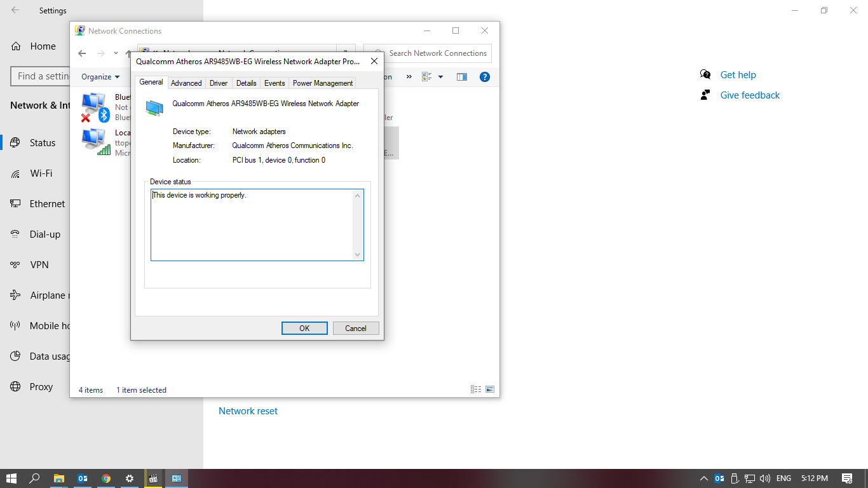Open the view options dropdown arrow

(440, 77)
